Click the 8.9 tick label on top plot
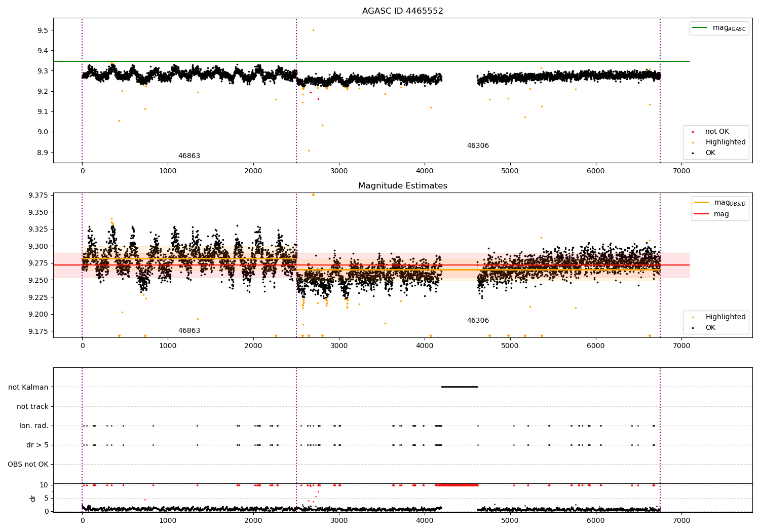 click(x=43, y=153)
